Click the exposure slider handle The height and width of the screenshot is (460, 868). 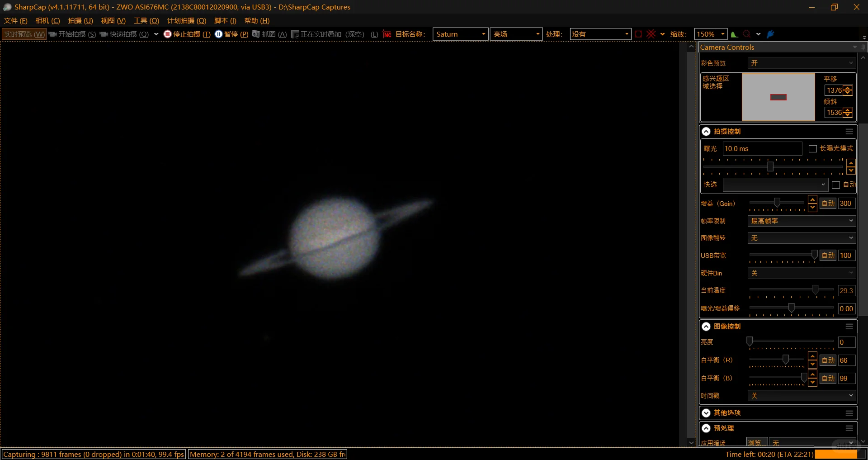[770, 166]
